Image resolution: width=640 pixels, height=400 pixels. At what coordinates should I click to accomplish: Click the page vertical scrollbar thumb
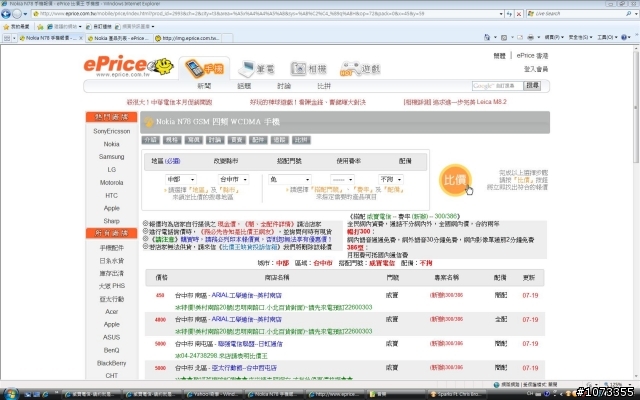pyautogui.click(x=636, y=106)
